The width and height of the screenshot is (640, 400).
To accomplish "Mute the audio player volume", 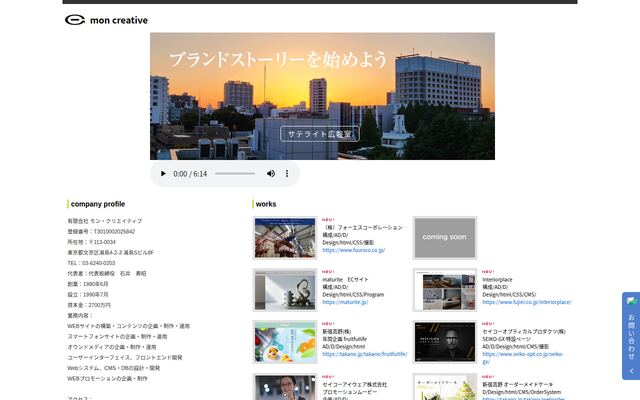I will tap(271, 173).
